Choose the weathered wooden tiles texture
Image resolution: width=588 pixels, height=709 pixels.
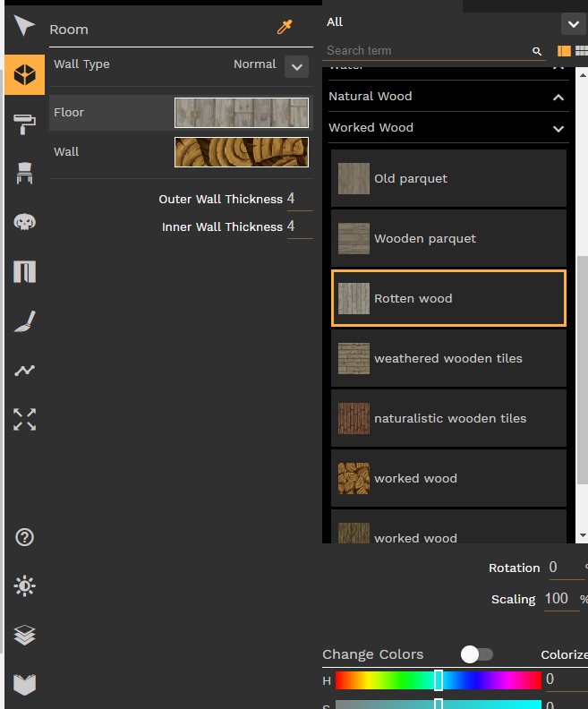(448, 358)
